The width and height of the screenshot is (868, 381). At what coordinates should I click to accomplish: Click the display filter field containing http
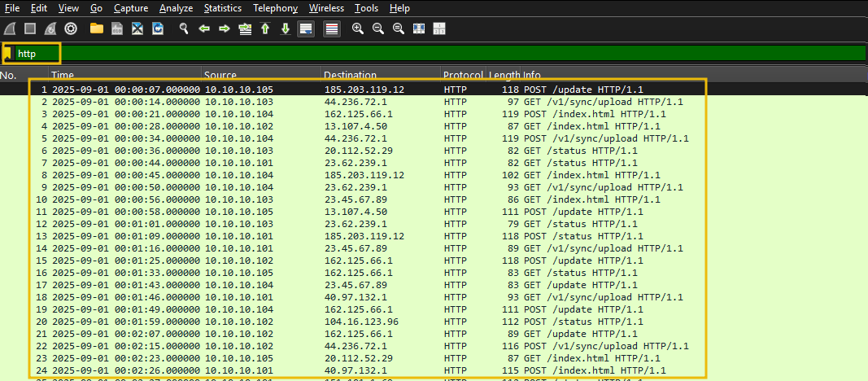click(440, 54)
